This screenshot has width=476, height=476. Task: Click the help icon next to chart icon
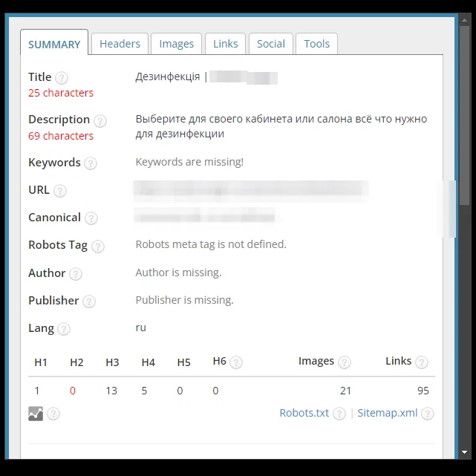53,414
